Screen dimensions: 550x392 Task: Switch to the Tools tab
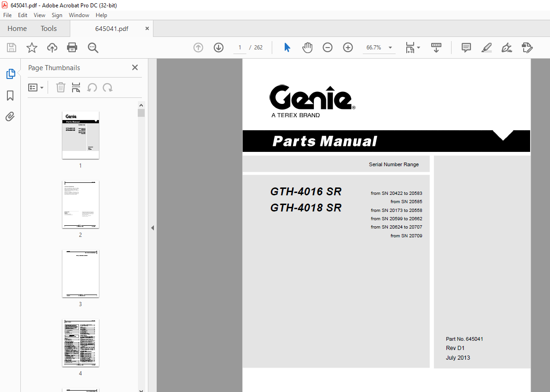click(49, 28)
